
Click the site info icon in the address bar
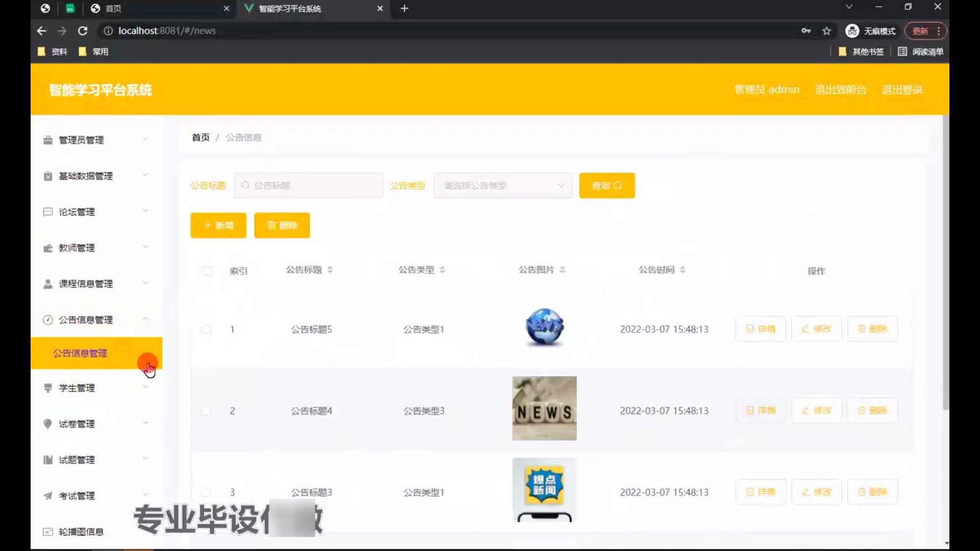(x=108, y=31)
